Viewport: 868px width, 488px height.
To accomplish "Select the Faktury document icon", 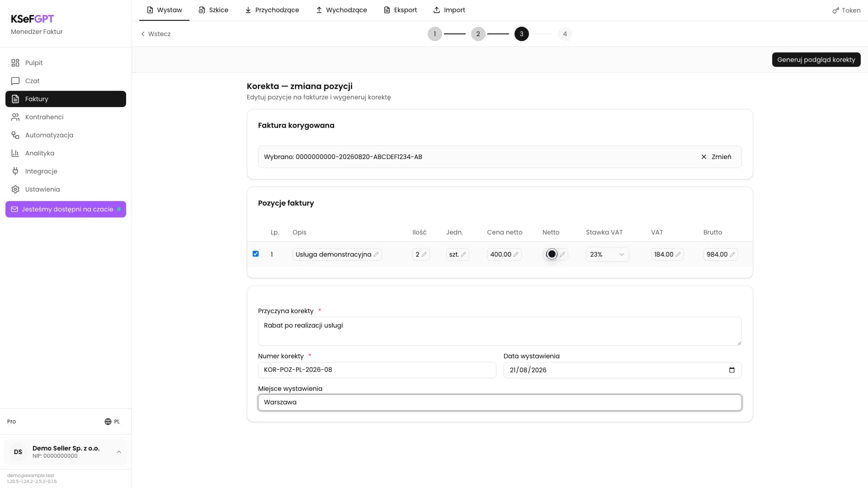I will coord(15,99).
